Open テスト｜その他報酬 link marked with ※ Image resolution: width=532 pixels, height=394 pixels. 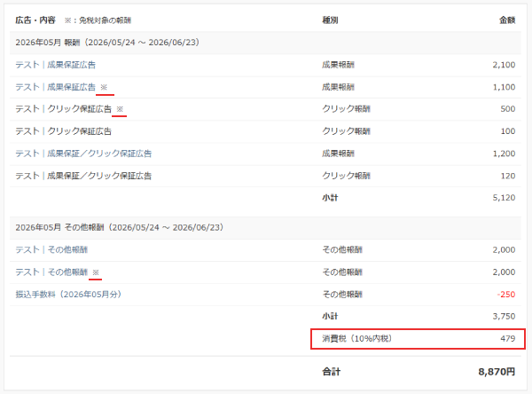tap(51, 272)
